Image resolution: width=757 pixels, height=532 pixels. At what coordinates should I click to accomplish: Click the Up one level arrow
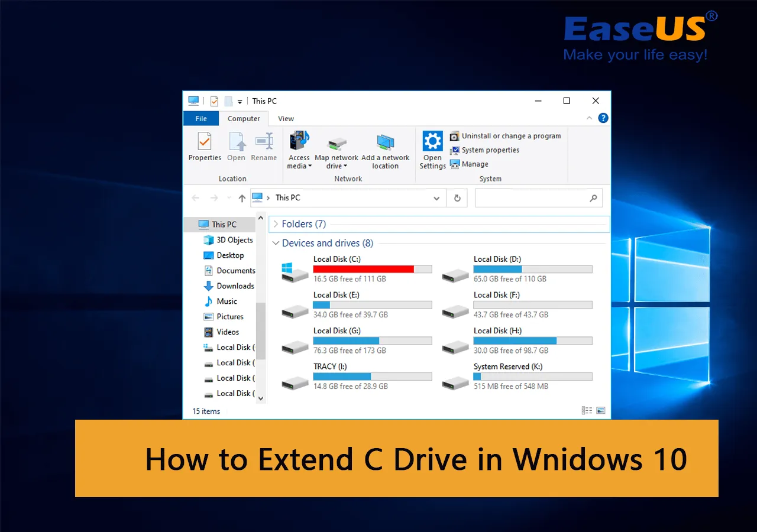[242, 198]
